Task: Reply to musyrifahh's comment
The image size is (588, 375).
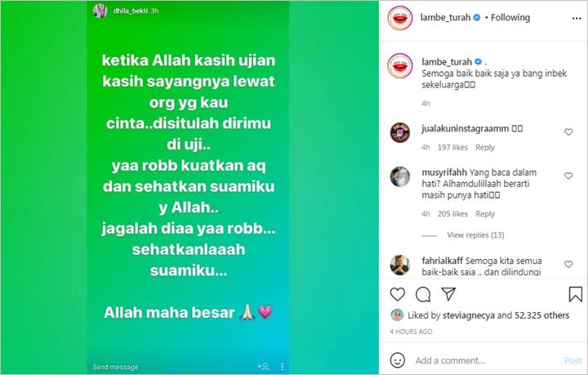Action: 485,214
